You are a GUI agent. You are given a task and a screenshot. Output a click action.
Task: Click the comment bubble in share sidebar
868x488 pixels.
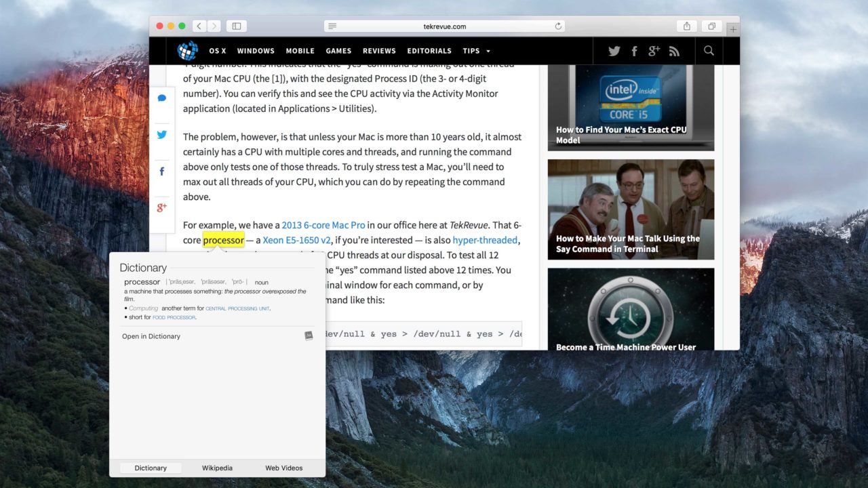162,98
